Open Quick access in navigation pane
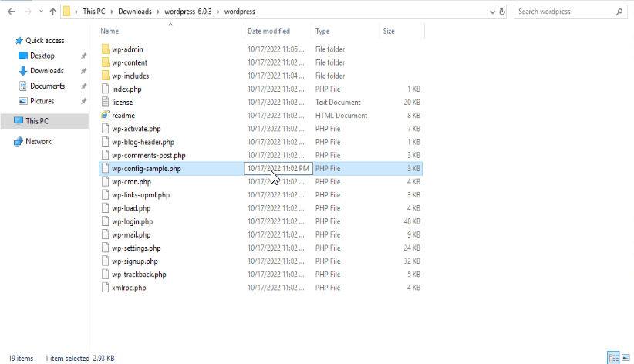 click(45, 40)
